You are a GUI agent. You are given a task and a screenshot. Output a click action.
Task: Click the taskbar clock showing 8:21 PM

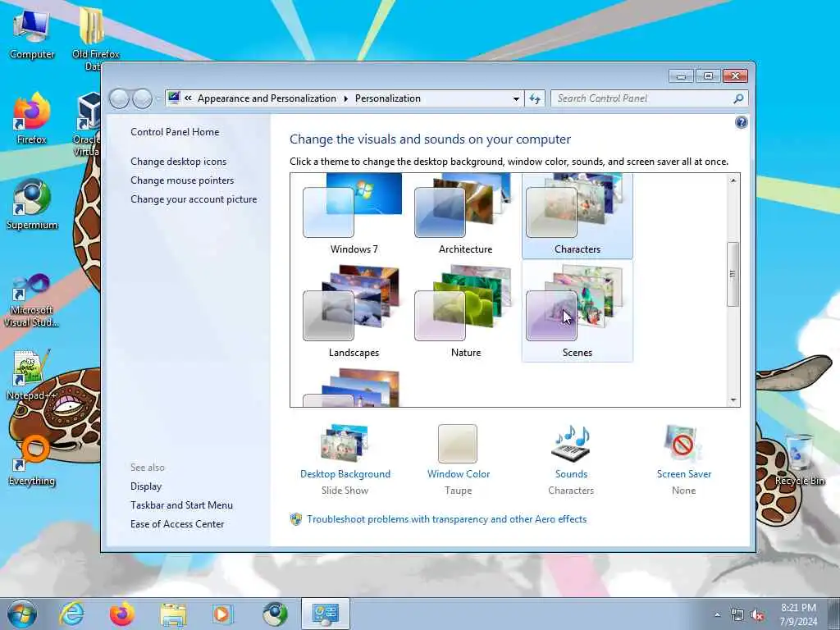[798, 614]
